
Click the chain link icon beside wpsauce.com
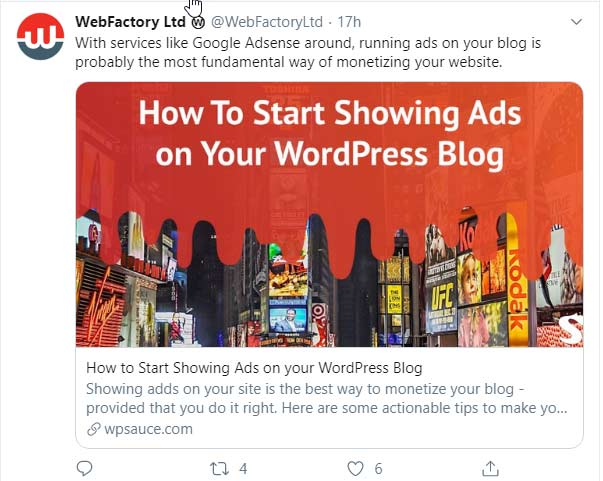coord(93,429)
